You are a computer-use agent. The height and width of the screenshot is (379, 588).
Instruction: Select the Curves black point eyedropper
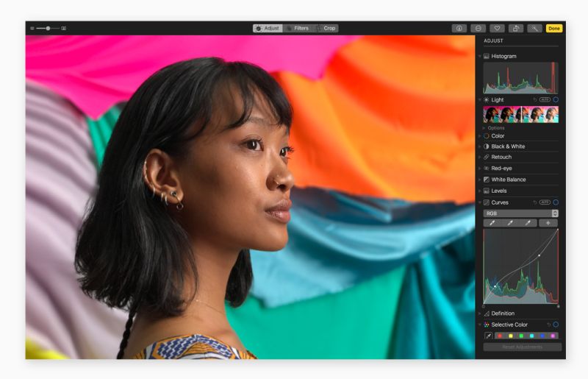tap(492, 223)
